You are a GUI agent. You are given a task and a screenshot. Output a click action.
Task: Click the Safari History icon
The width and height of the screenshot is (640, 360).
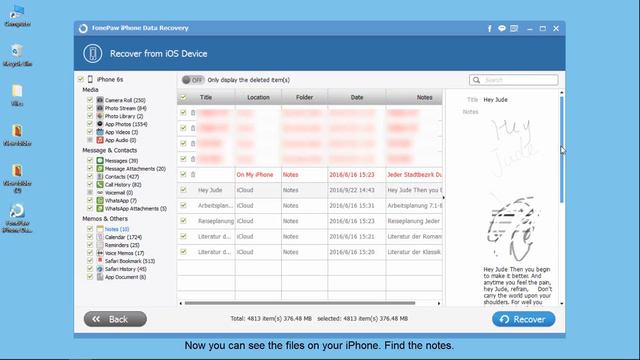(100, 269)
